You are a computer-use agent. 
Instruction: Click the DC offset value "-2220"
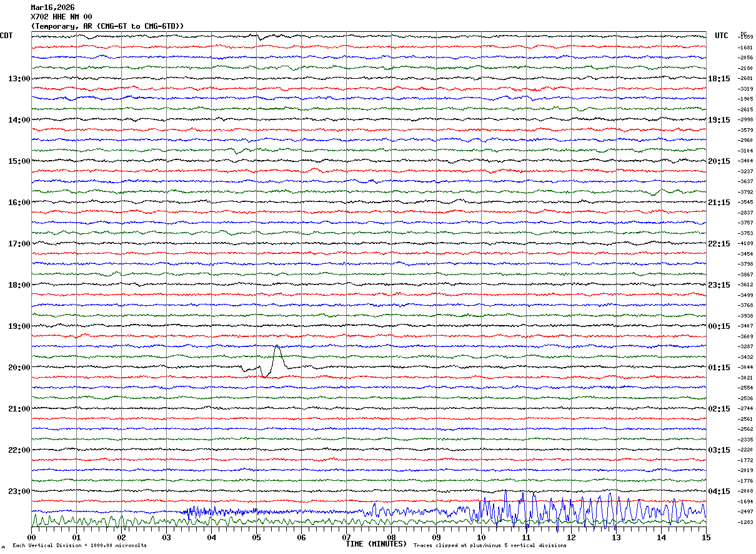(745, 450)
